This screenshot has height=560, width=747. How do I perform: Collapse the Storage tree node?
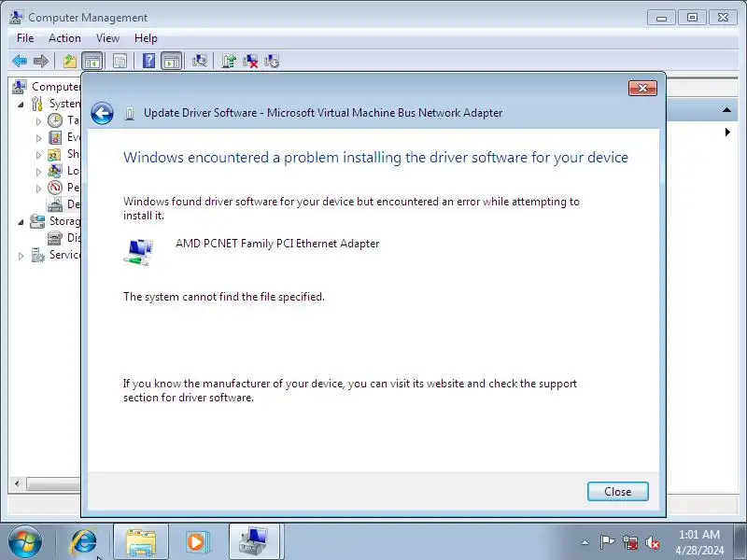pyautogui.click(x=21, y=222)
